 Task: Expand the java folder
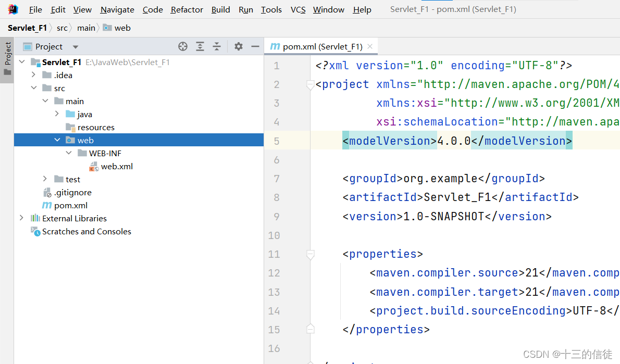click(57, 114)
